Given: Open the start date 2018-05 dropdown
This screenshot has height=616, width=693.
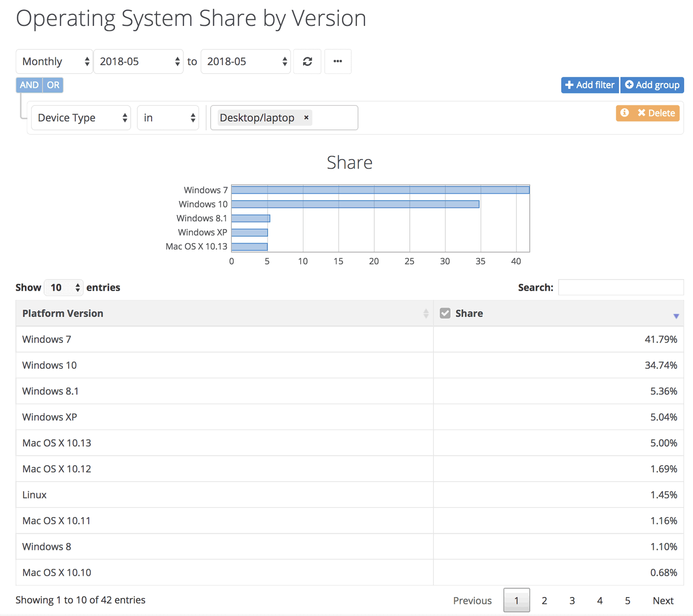Looking at the screenshot, I should click(139, 61).
